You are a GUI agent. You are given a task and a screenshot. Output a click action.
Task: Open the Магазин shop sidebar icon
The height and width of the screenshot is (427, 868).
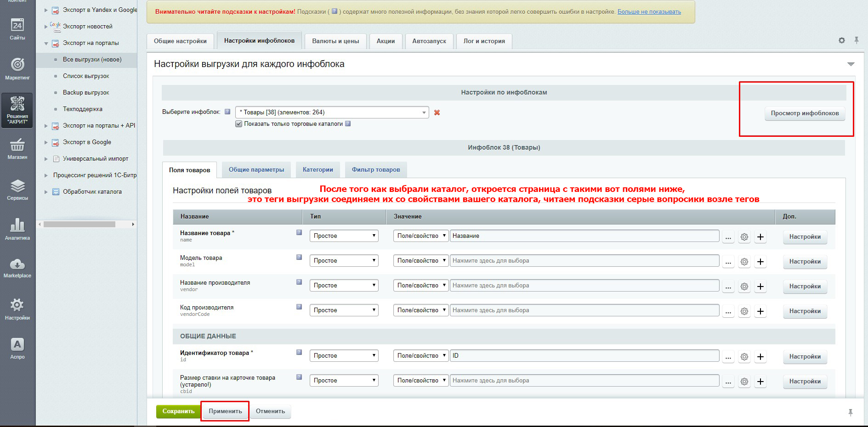point(17,149)
